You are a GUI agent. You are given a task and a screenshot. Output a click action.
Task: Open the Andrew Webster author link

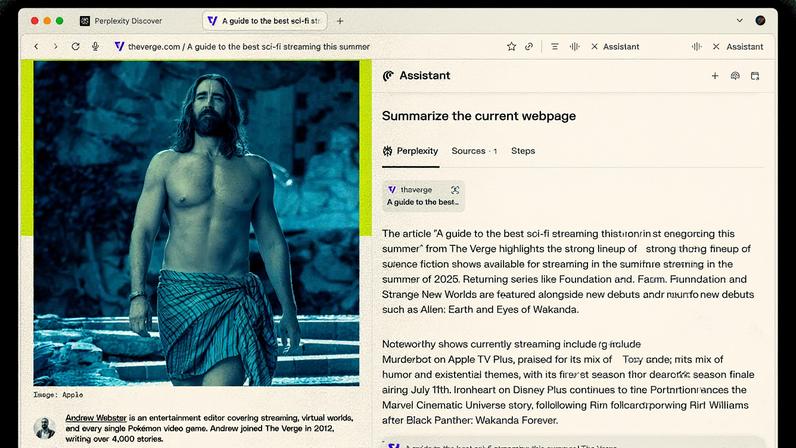(x=96, y=418)
